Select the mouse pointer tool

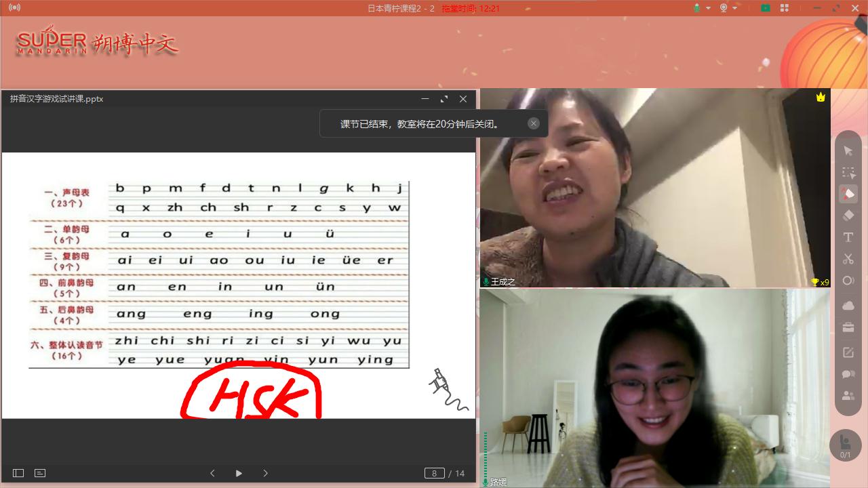(848, 150)
